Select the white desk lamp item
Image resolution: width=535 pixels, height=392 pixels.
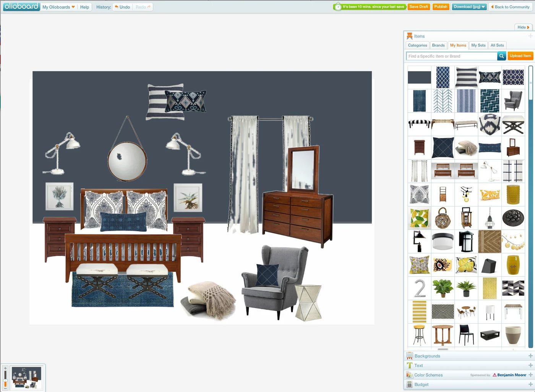pos(490,171)
